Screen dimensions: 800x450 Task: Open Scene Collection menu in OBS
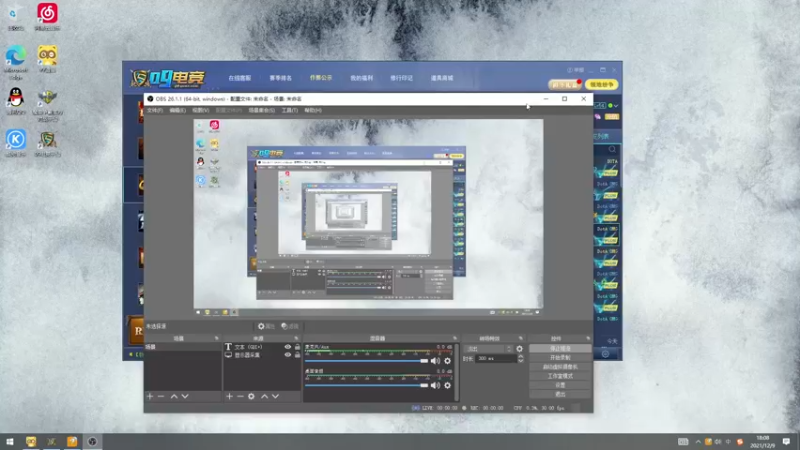(x=261, y=110)
